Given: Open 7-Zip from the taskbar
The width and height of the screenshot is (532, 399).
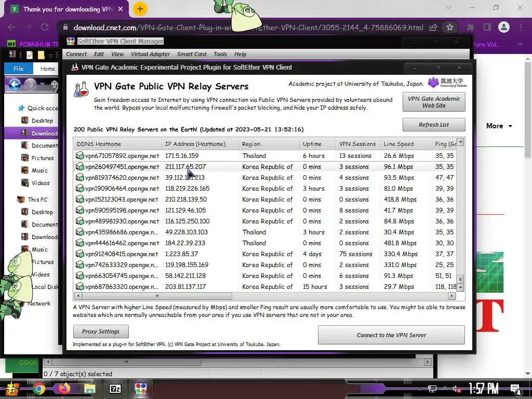Looking at the screenshot, I should click(x=115, y=389).
